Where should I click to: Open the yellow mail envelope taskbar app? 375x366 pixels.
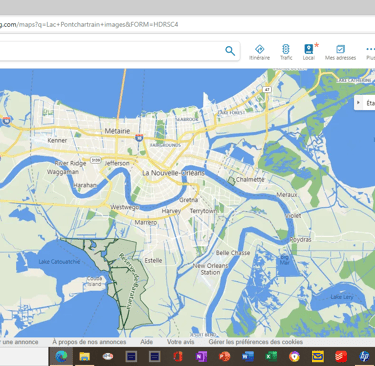tap(318, 356)
